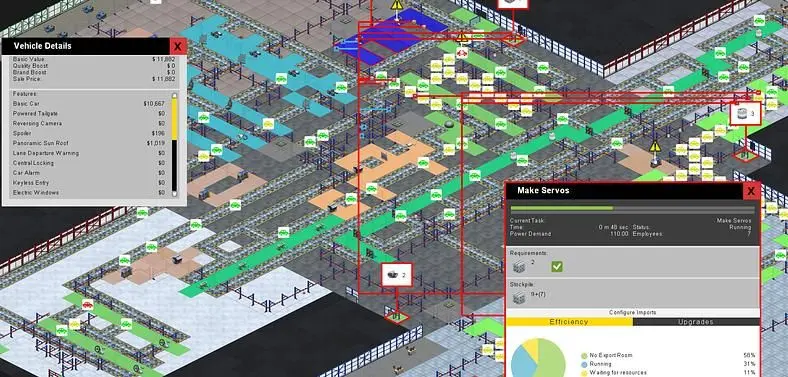This screenshot has height=377, width=788.
Task: Click the yellow car icon beside the bottom-left red car
Action: click(74, 324)
